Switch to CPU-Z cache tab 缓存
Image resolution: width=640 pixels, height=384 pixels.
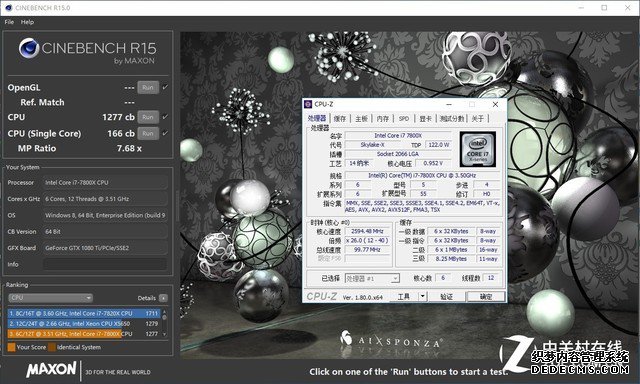(340, 119)
